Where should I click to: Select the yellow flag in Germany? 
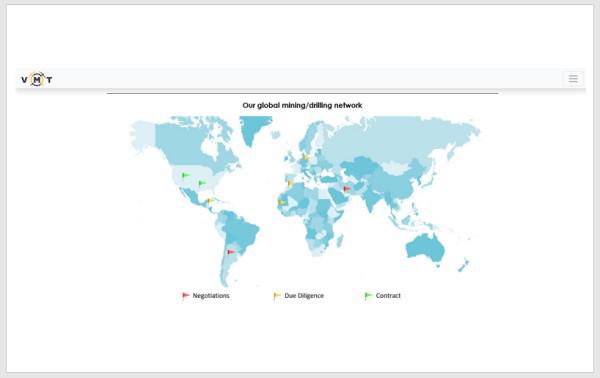305,157
